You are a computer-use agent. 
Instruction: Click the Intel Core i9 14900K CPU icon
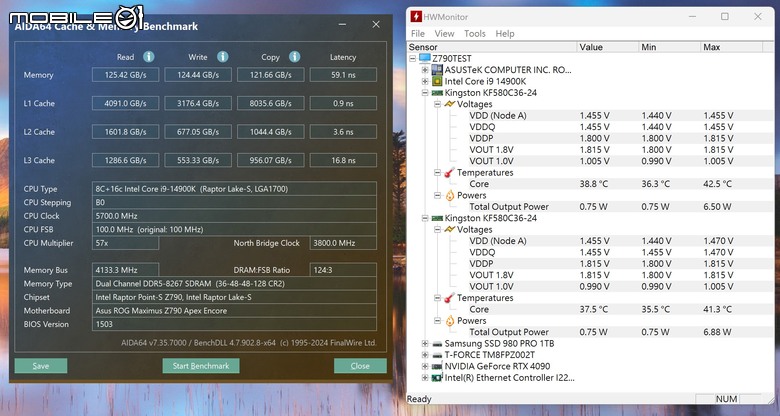click(x=437, y=81)
